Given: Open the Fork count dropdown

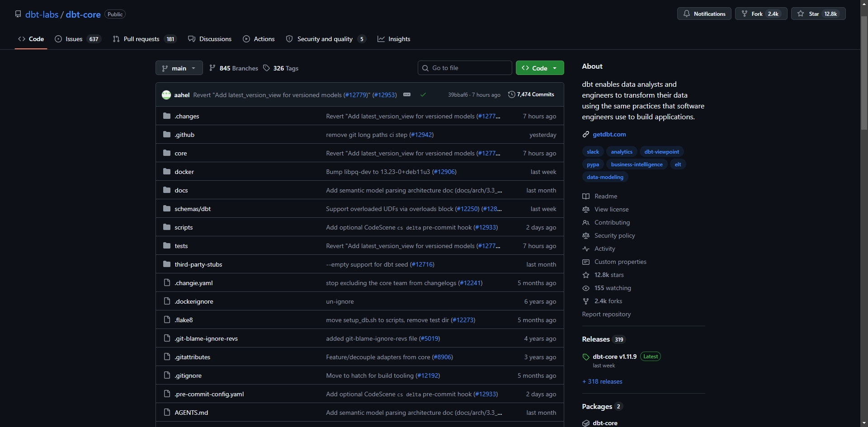Looking at the screenshot, I should [761, 14].
